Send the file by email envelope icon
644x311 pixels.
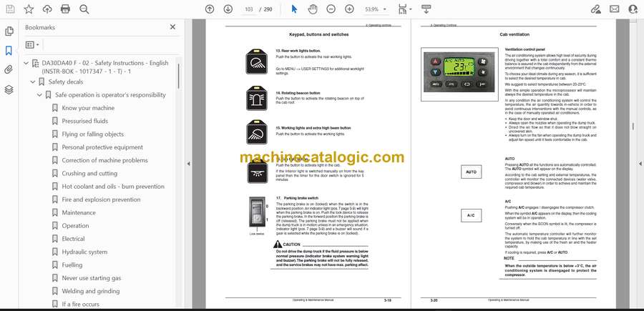click(615, 9)
